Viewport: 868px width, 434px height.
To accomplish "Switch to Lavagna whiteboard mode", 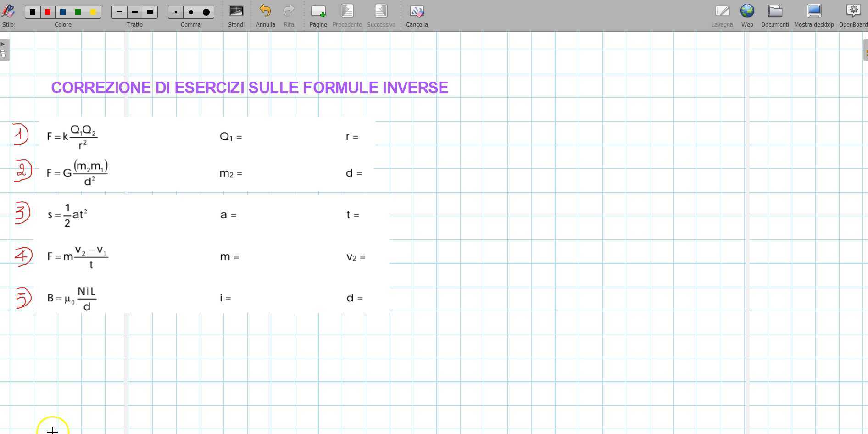I will (722, 12).
